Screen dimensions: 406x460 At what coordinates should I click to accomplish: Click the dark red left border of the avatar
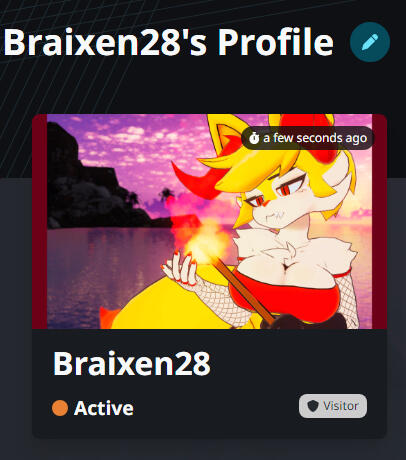(x=40, y=221)
